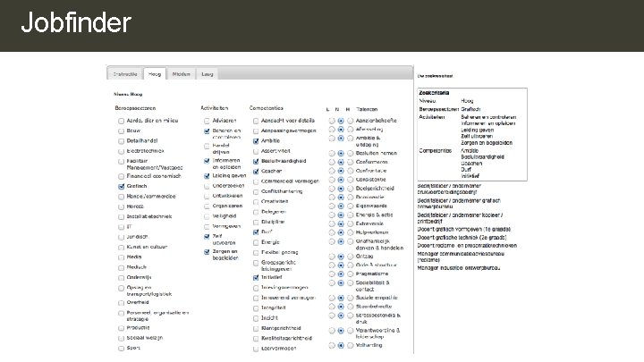Tick the Financieel economisch checkbox

pyautogui.click(x=121, y=176)
